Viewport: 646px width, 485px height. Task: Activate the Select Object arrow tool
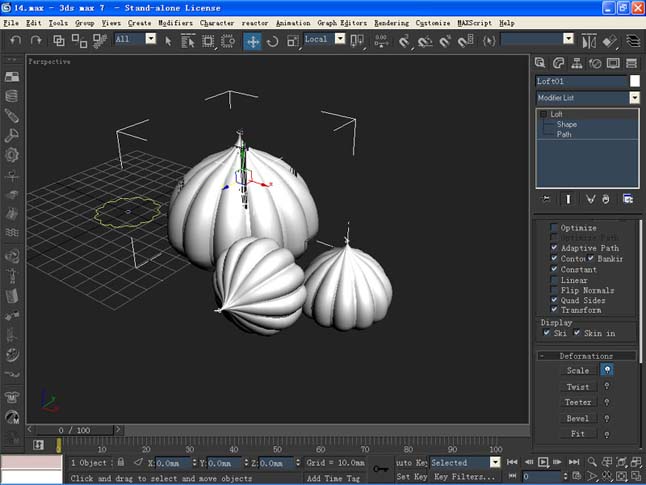coord(168,40)
